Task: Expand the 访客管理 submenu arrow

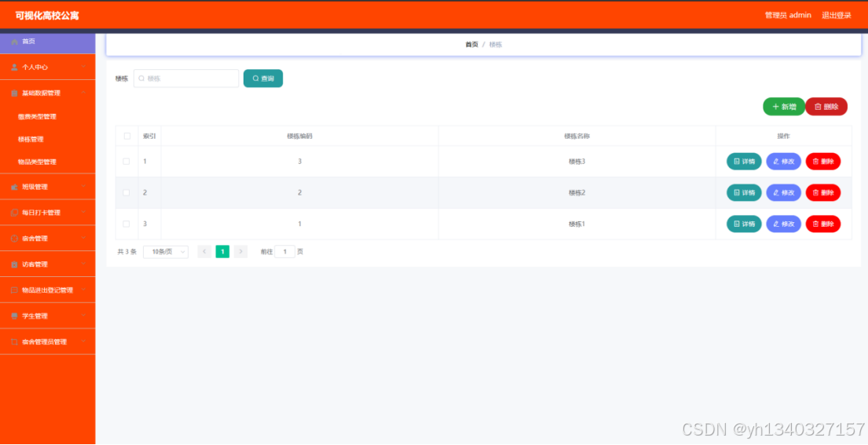Action: tap(83, 264)
